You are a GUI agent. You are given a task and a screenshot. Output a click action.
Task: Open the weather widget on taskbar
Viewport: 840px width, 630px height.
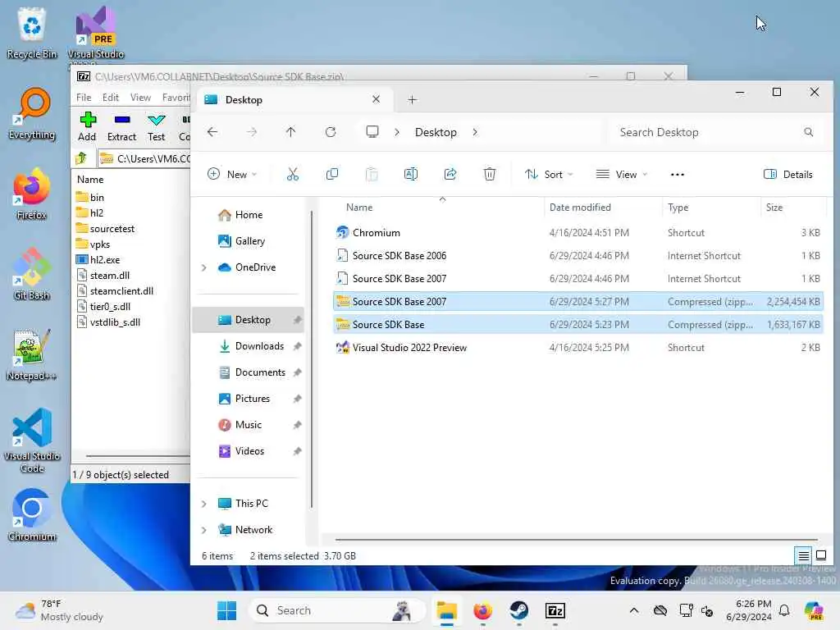click(59, 610)
